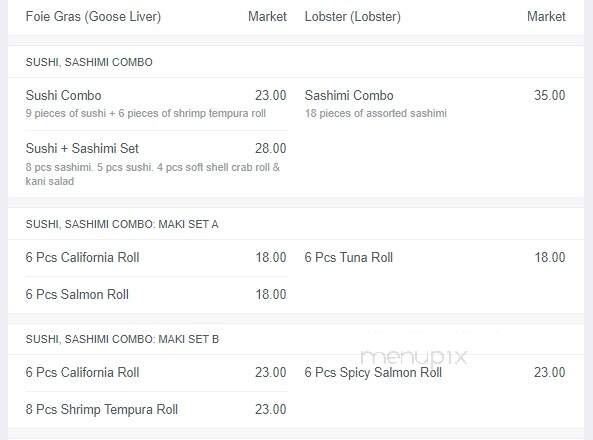The height and width of the screenshot is (440, 593).
Task: Click the 18 pieces of assorted sashimi description
Action: 376,113
